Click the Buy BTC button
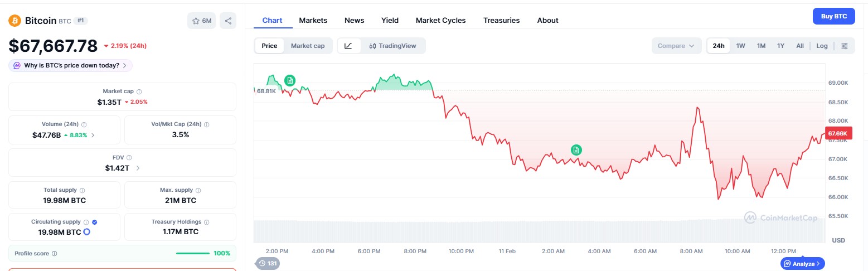 [x=833, y=16]
